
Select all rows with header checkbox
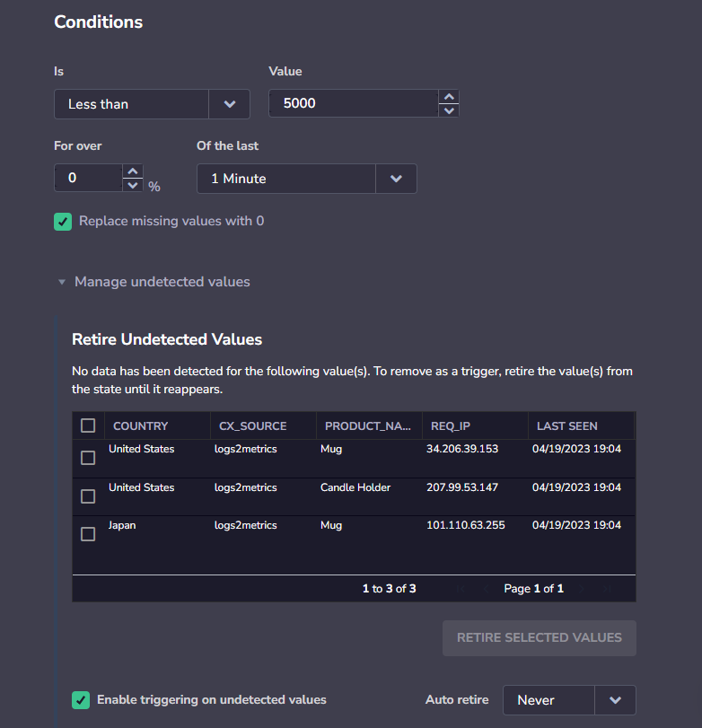[88, 425]
